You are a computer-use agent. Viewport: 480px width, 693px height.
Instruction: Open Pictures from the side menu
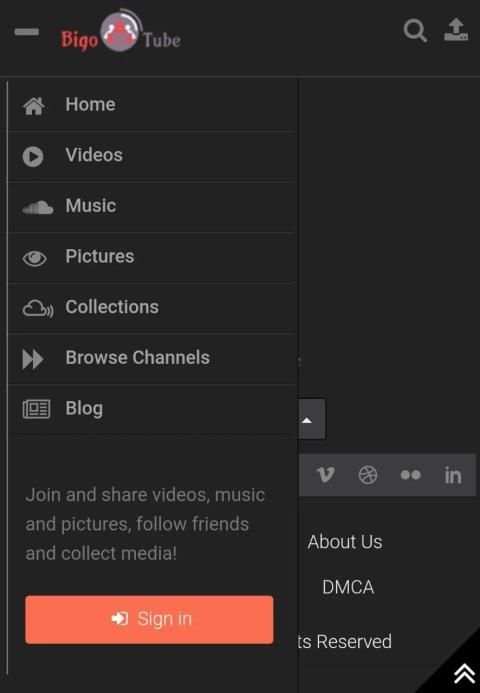coord(152,257)
